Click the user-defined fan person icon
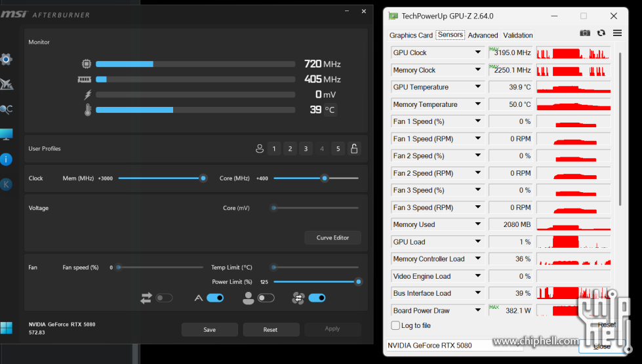The height and width of the screenshot is (364, 642). tap(248, 298)
